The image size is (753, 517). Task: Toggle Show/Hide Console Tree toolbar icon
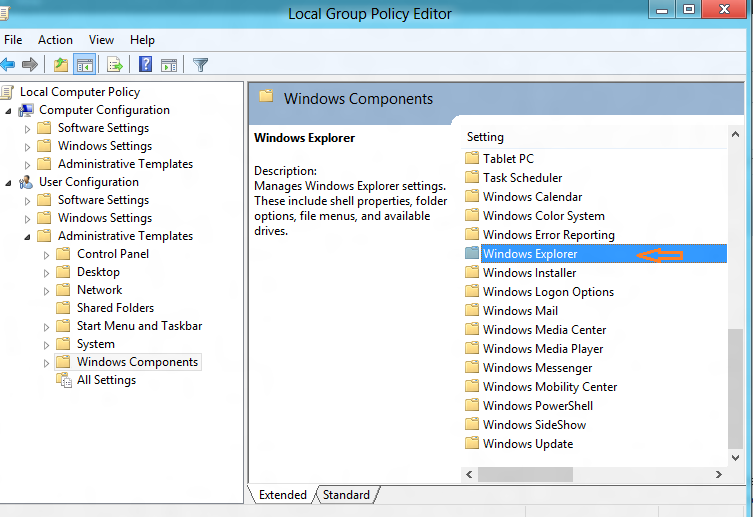[85, 64]
